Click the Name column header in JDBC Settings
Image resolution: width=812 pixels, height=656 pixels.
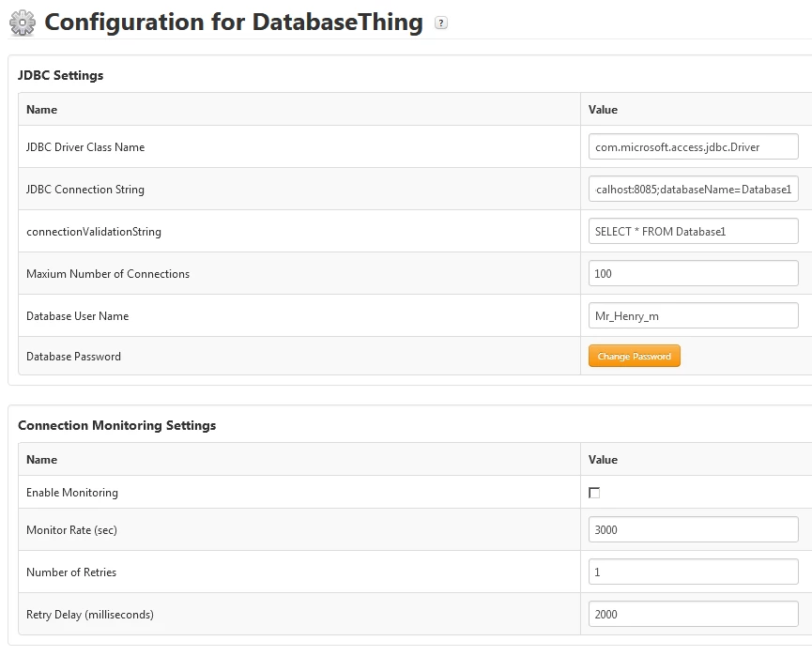(42, 110)
